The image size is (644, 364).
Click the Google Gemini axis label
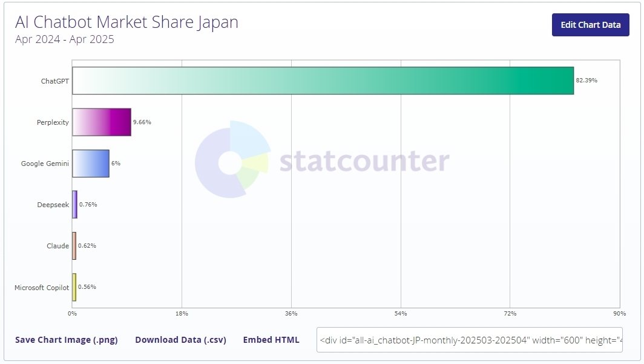pos(45,164)
